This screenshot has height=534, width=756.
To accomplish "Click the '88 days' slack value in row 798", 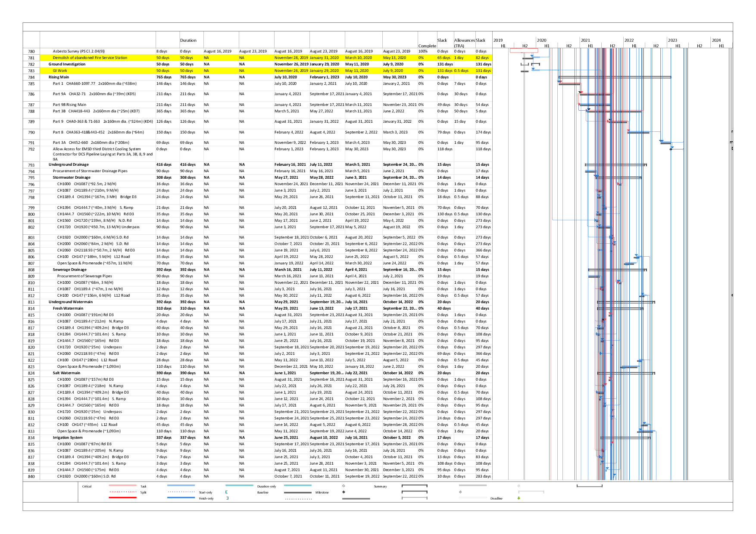I will click(x=482, y=197).
